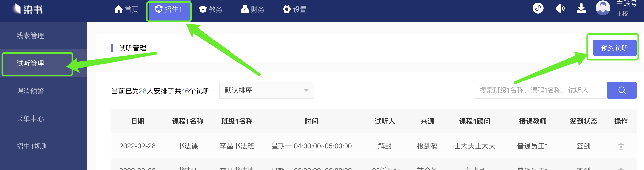Screen dimensions: 644x170
Task: Click the 班级1名称 column header
Action: click(x=237, y=121)
